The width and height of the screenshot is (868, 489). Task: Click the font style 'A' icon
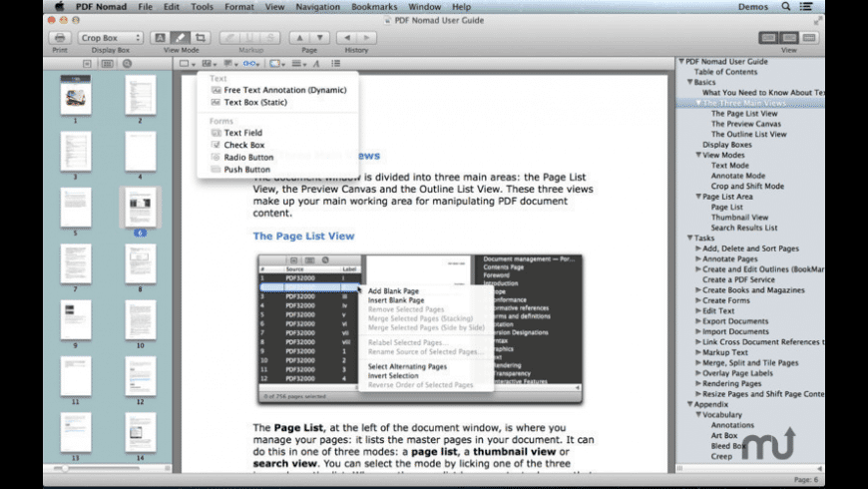pos(316,64)
